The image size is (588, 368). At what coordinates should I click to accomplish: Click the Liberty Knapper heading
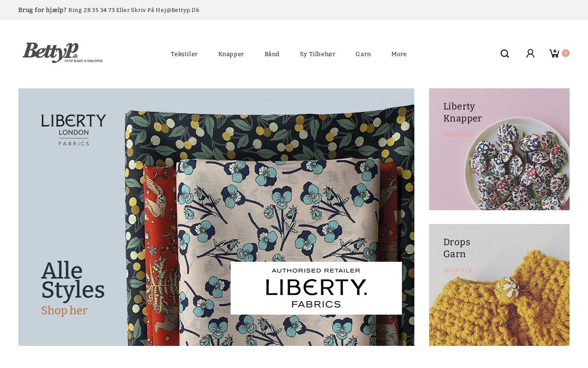(462, 112)
